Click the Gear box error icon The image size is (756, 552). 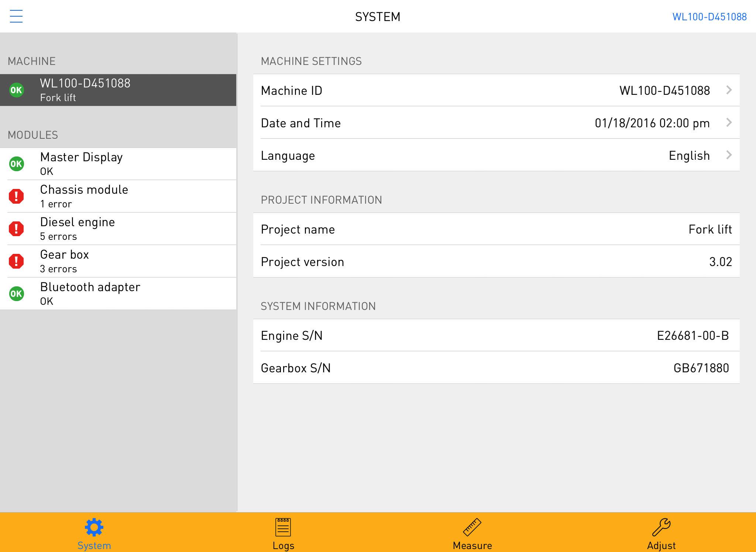16,261
